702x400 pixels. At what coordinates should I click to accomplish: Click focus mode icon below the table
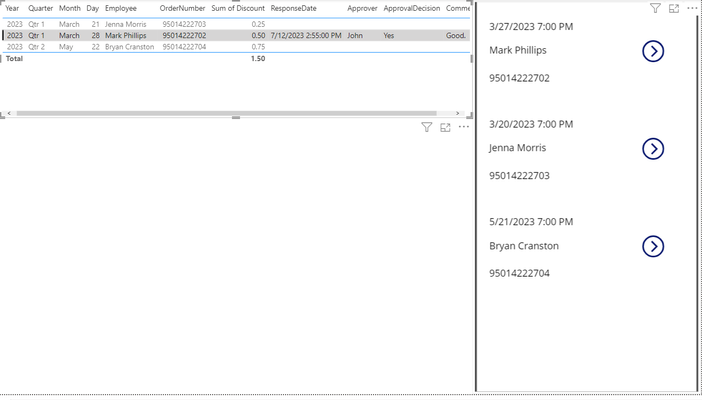445,127
